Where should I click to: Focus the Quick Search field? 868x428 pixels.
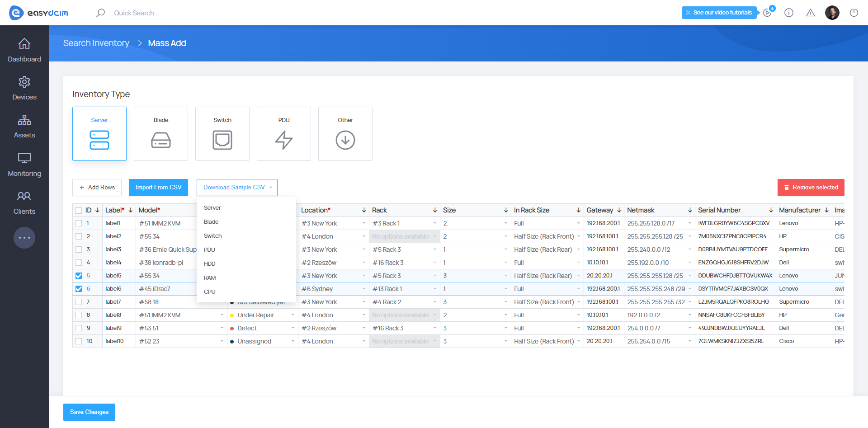(137, 13)
